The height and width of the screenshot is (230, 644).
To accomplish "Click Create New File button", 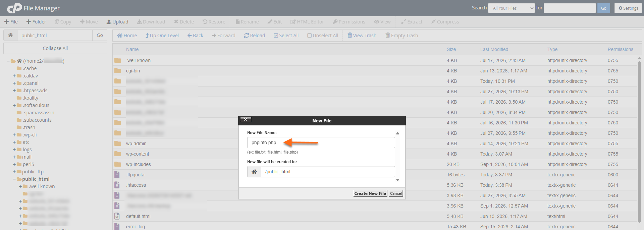I will [x=370, y=193].
